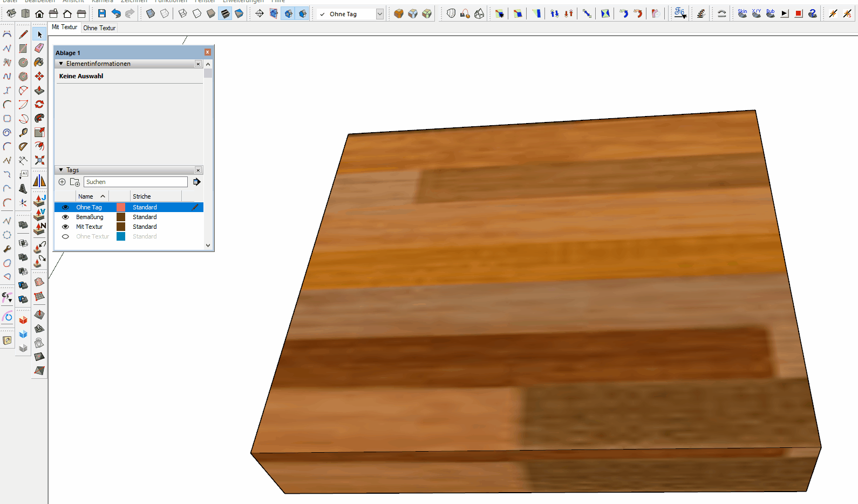Hide the Bemaßung tag with eye icon
This screenshot has height=504, width=858.
[65, 217]
